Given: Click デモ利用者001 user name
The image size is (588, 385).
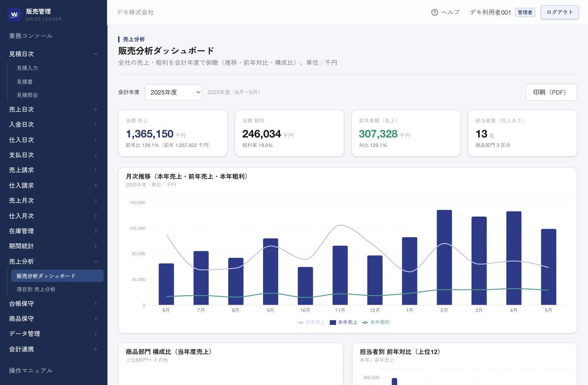Looking at the screenshot, I should click(490, 12).
